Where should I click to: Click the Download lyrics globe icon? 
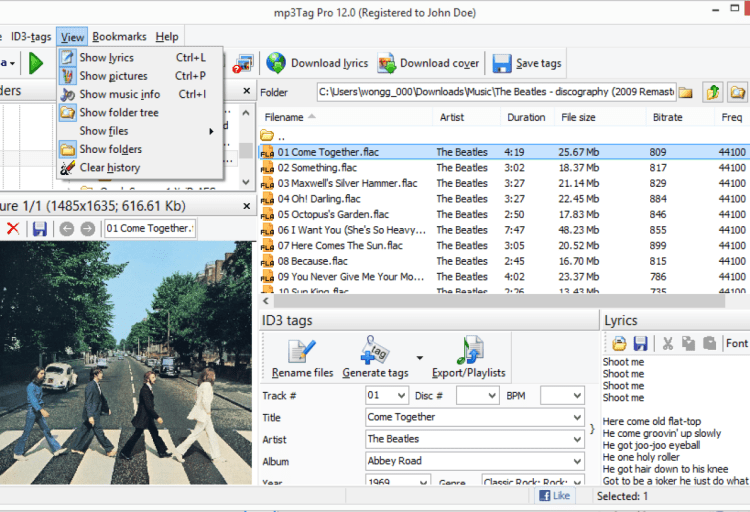click(276, 64)
